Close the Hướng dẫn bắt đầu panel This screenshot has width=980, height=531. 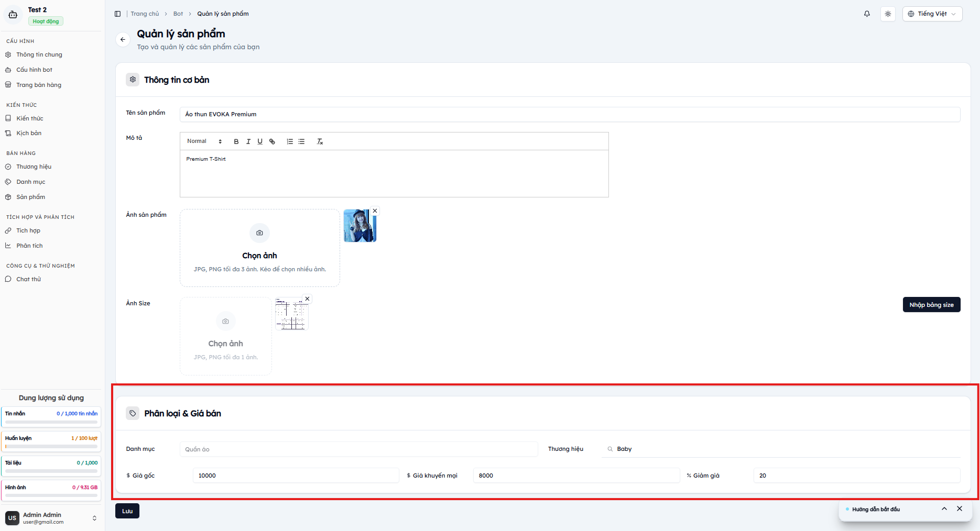pos(960,508)
